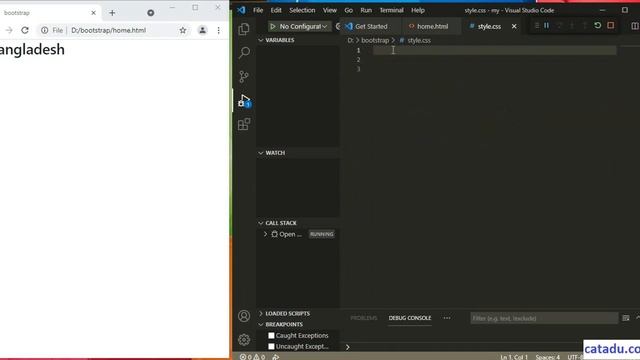Click the Spaces: 4 indentation status
Viewport: 640px width, 360px height.
coord(547,357)
